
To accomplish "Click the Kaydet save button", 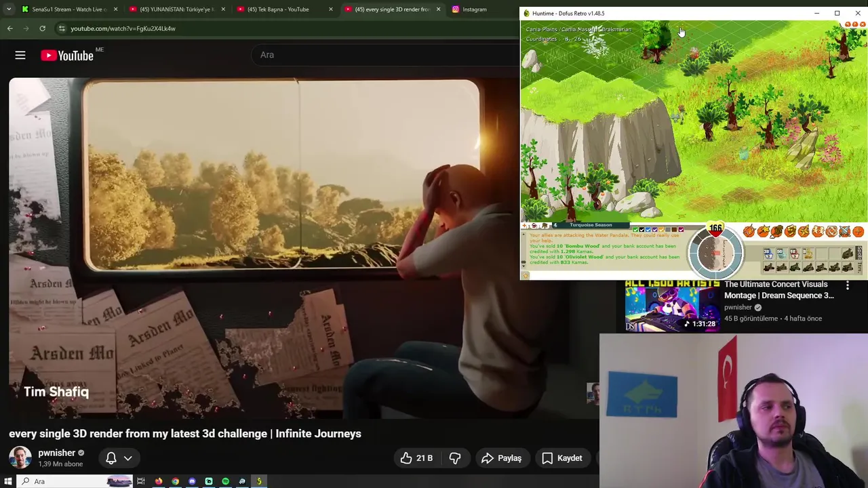I will coord(562,458).
